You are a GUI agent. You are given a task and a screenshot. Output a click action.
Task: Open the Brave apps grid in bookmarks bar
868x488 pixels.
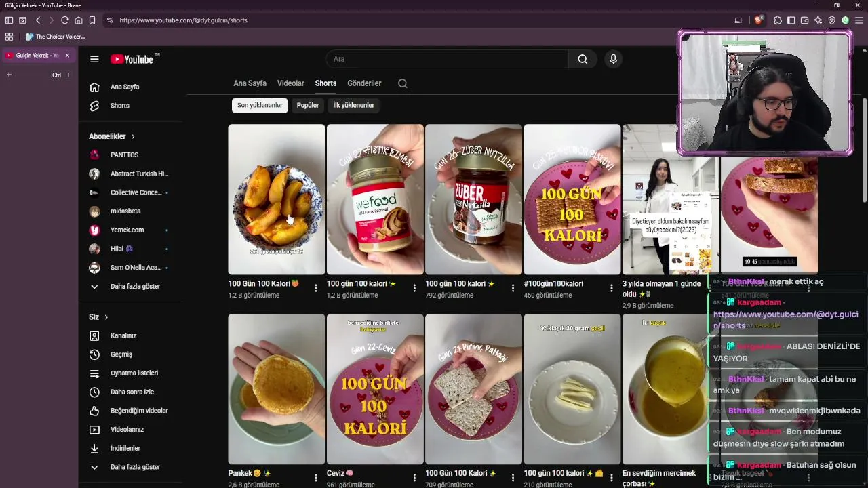point(9,37)
